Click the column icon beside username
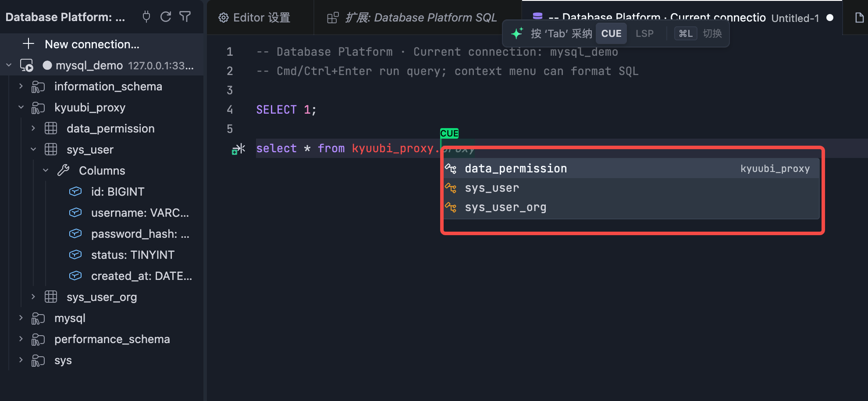The image size is (868, 401). point(75,213)
